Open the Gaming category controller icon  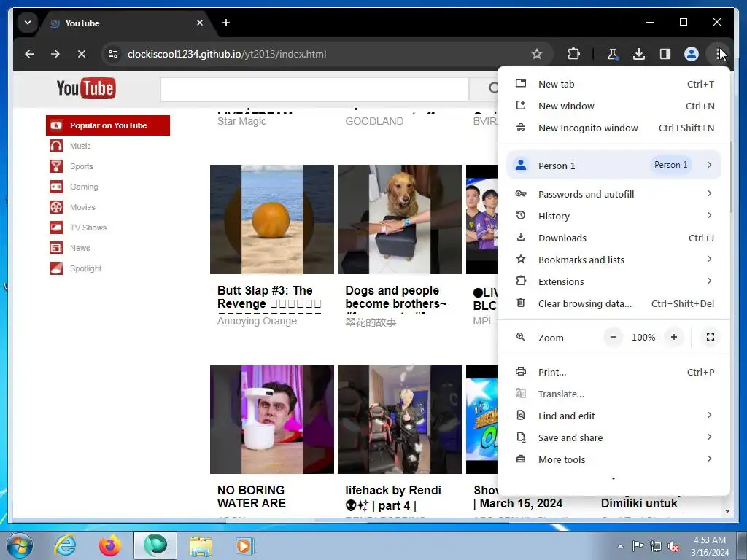[x=56, y=187]
